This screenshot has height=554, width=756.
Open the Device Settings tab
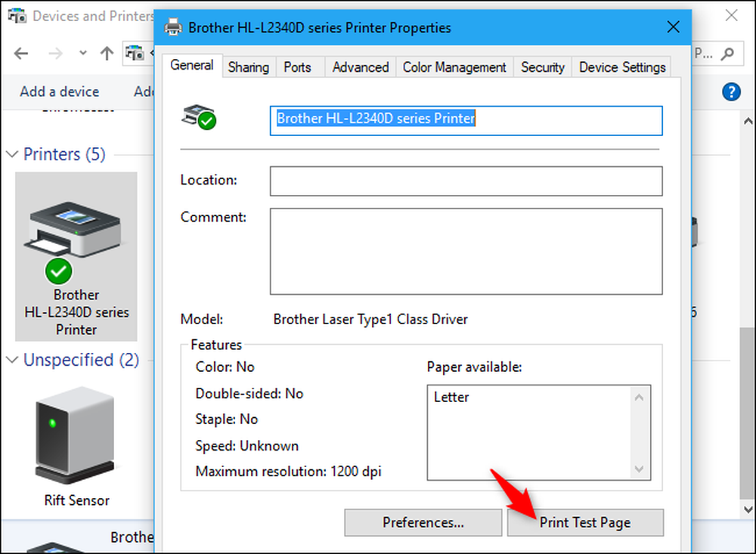click(622, 67)
